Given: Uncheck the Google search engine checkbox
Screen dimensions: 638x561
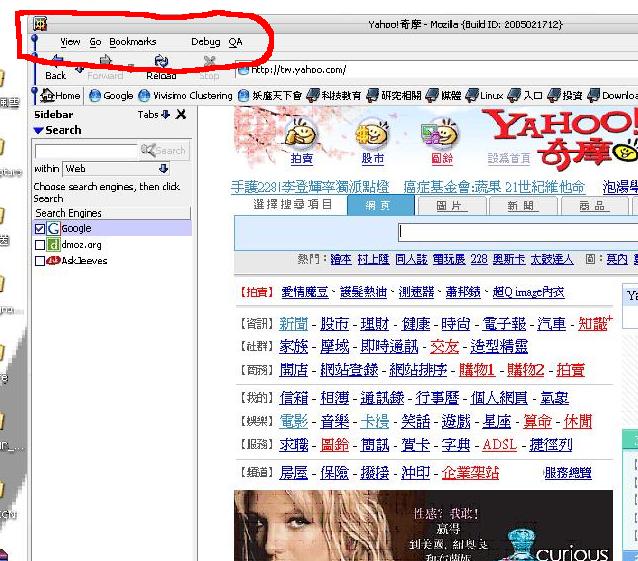Looking at the screenshot, I should tap(40, 229).
